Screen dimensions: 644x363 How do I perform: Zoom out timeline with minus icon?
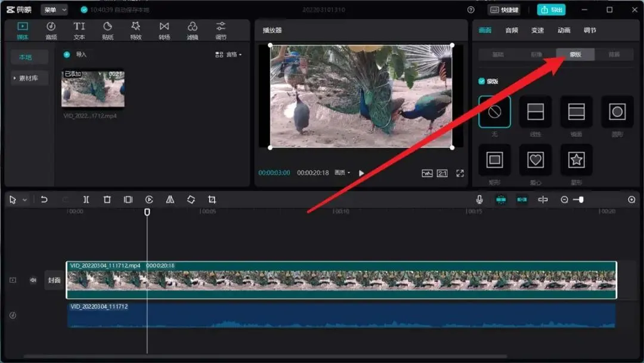pyautogui.click(x=564, y=199)
